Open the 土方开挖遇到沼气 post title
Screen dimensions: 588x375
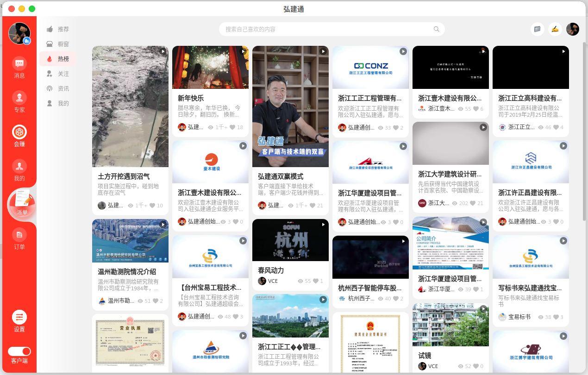(124, 177)
